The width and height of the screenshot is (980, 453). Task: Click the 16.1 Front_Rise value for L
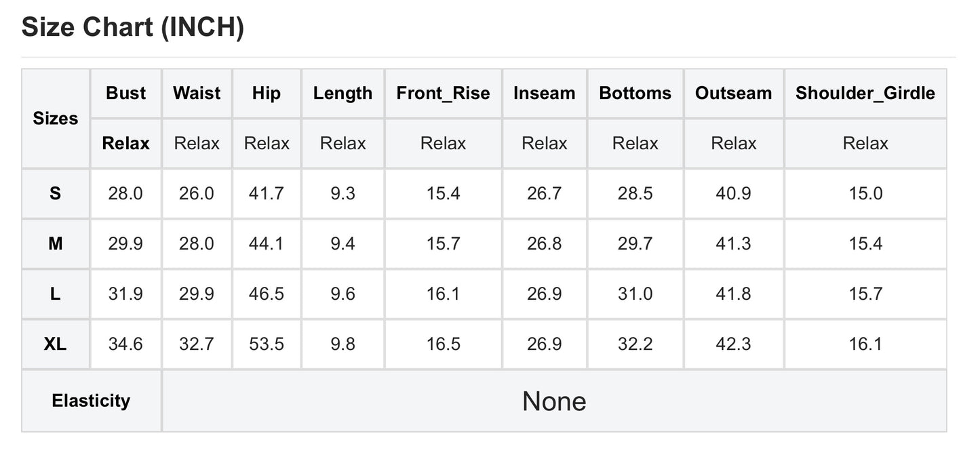[444, 294]
